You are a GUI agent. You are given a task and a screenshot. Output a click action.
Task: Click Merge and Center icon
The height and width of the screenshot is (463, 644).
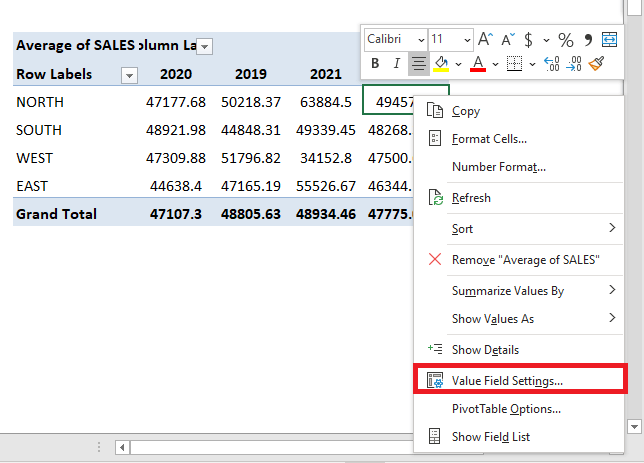point(610,39)
